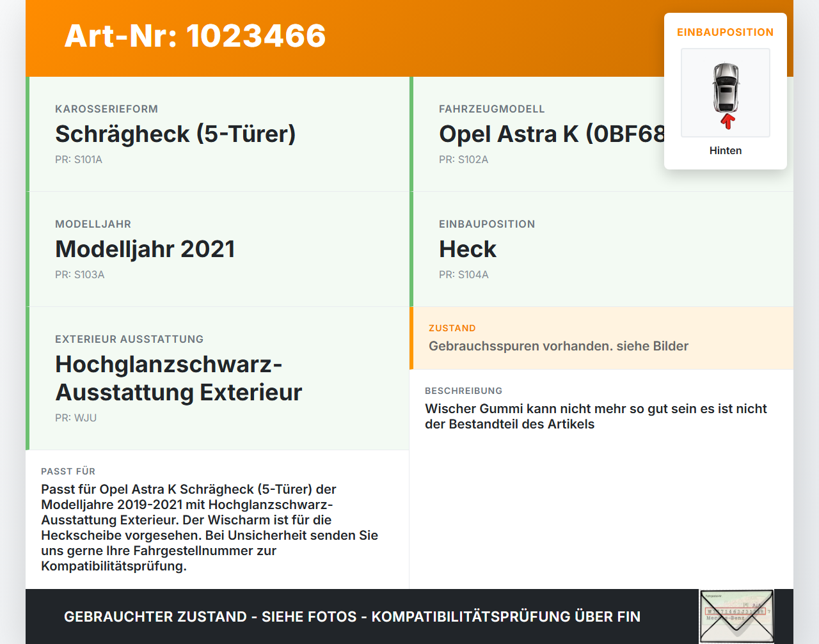Click the KAROSSERIEFORM label
Image resolution: width=819 pixels, height=644 pixels.
coord(106,109)
